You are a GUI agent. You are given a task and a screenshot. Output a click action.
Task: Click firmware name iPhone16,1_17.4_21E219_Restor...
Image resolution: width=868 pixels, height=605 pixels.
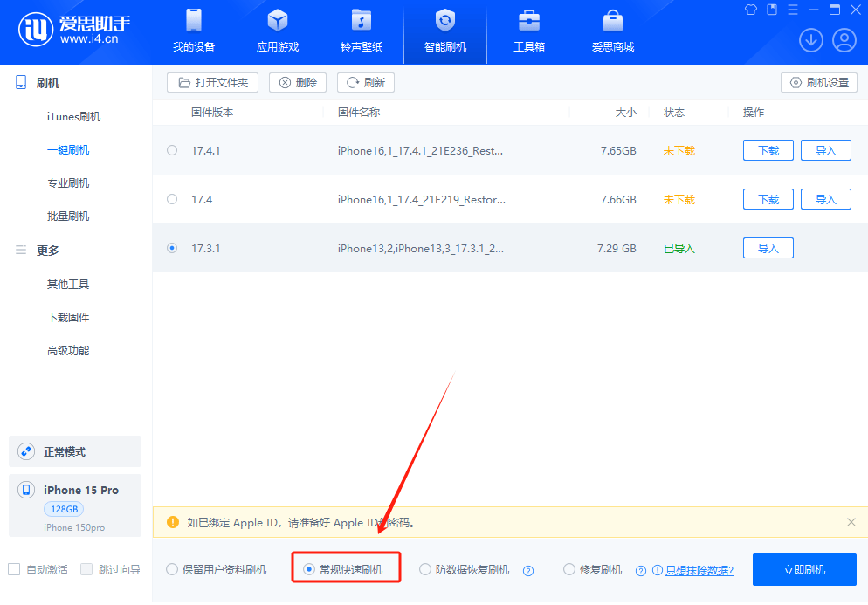click(x=421, y=199)
